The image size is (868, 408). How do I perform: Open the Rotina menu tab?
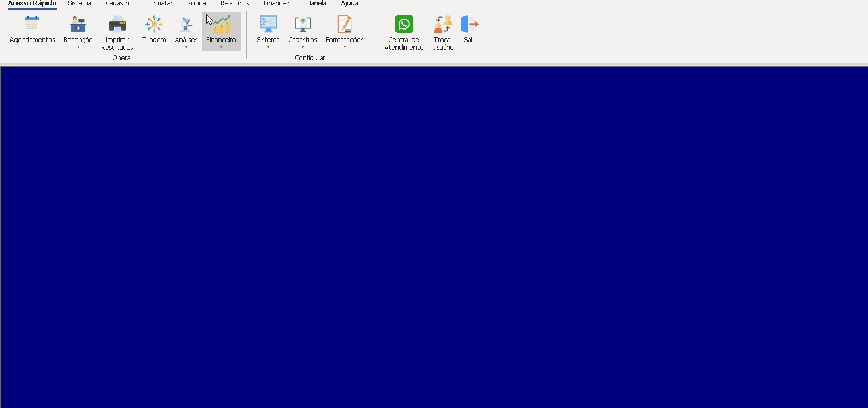pyautogui.click(x=196, y=3)
